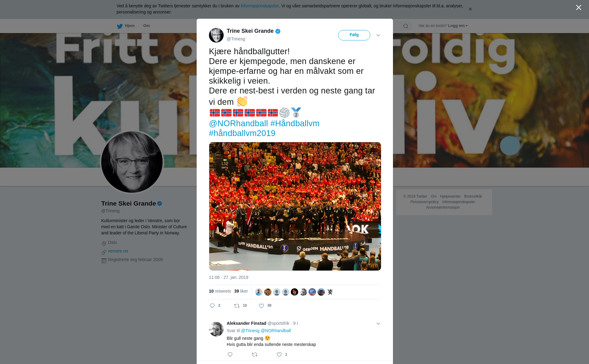Image resolution: width=589 pixels, height=364 pixels.
Task: Retweet Aleksander Finstad's reply
Action: [255, 355]
